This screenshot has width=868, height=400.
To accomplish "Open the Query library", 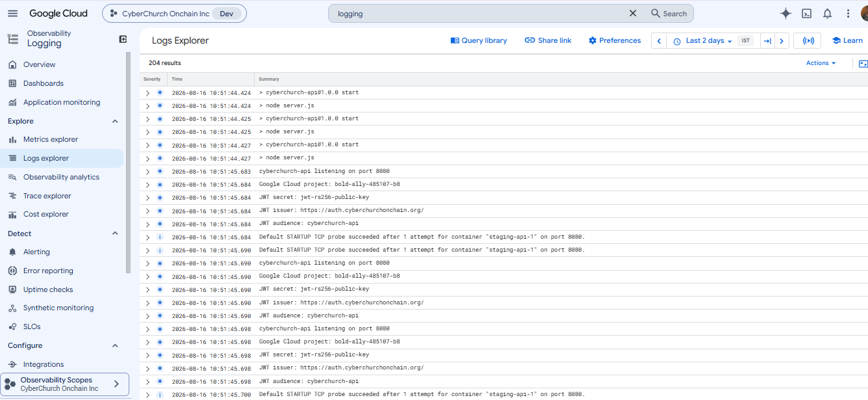I will [479, 40].
